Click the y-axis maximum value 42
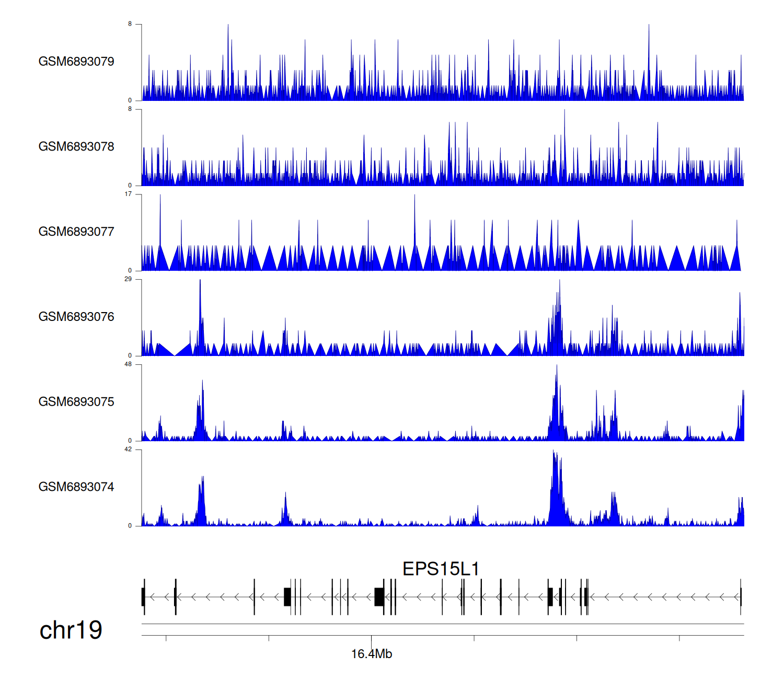Viewport: 784px width, 690px height. pos(128,450)
